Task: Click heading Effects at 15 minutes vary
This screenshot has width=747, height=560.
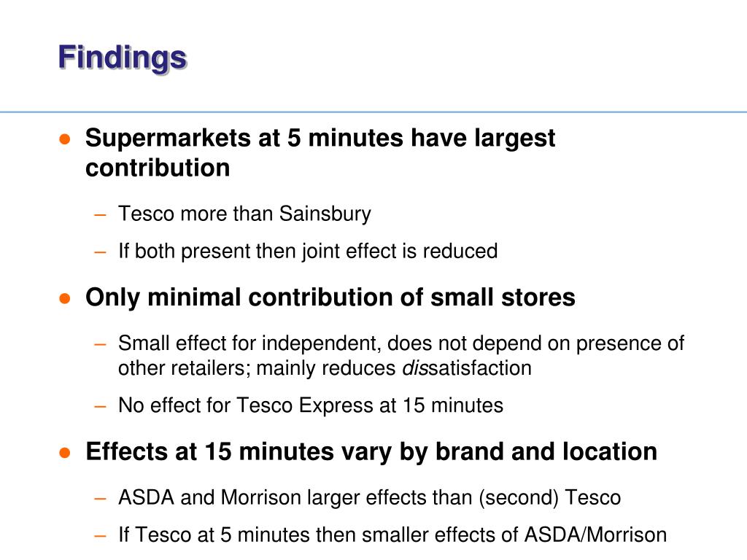Action: [371, 451]
